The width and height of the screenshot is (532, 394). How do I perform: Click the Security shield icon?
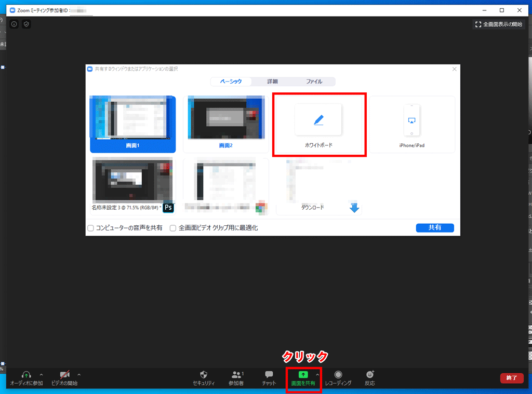(204, 374)
